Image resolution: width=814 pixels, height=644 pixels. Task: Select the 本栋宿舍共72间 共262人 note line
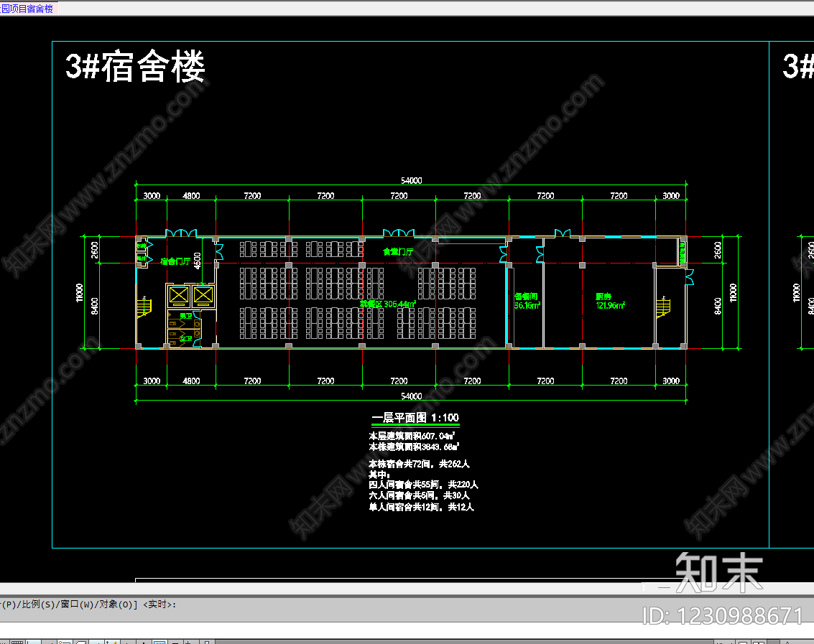click(419, 464)
